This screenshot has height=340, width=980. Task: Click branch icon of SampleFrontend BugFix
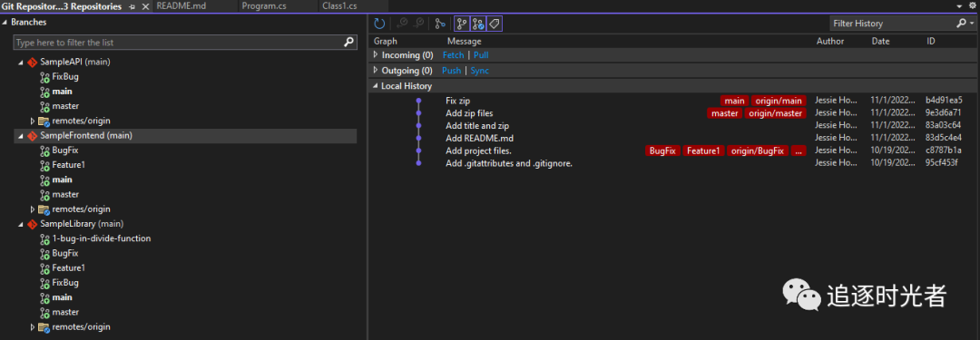pyautogui.click(x=44, y=151)
